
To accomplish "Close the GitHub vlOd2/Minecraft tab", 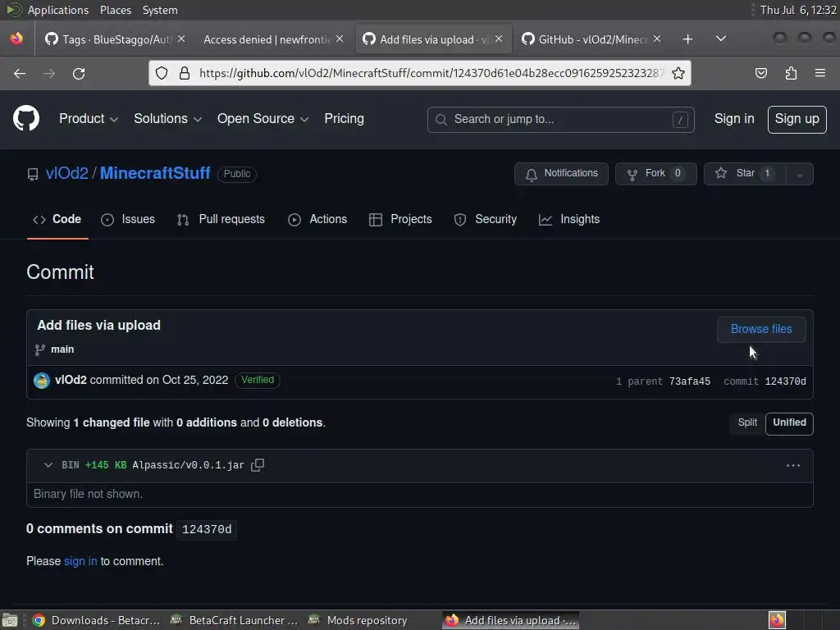I will tap(657, 39).
